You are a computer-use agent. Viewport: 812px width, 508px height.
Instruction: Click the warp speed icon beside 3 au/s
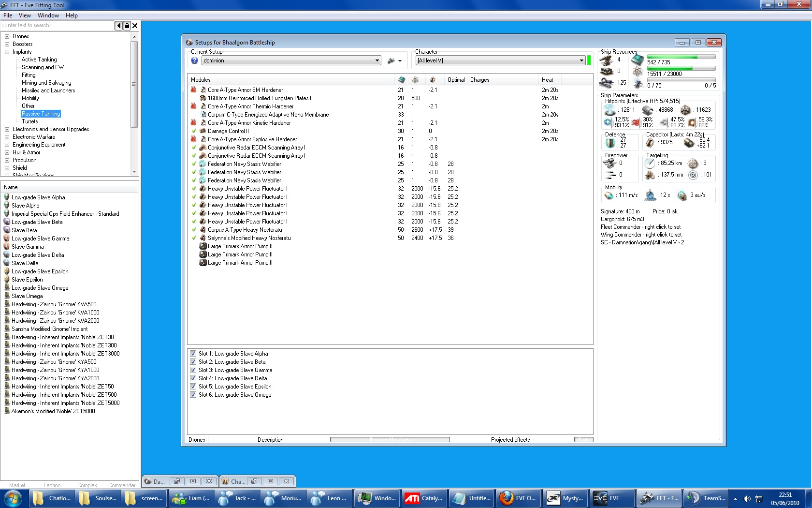pyautogui.click(x=682, y=195)
